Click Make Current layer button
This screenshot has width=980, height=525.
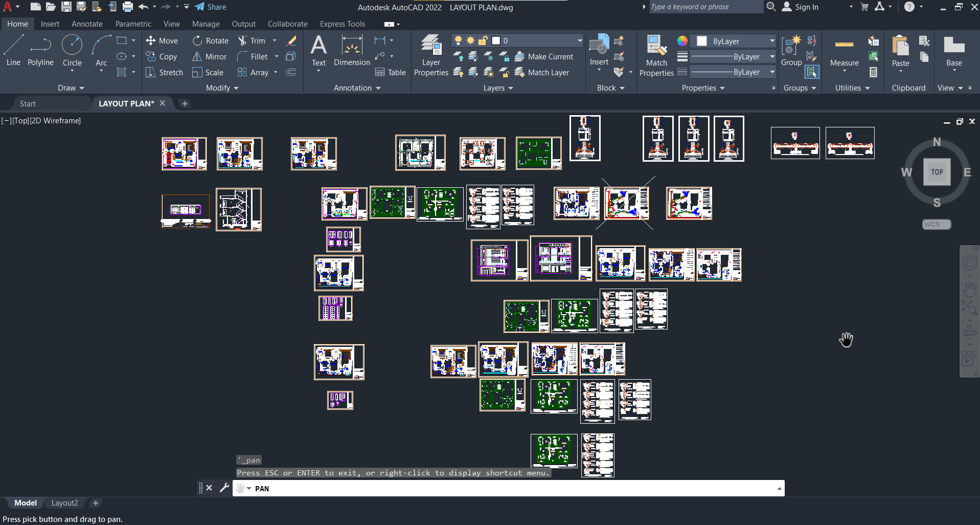(x=544, y=57)
